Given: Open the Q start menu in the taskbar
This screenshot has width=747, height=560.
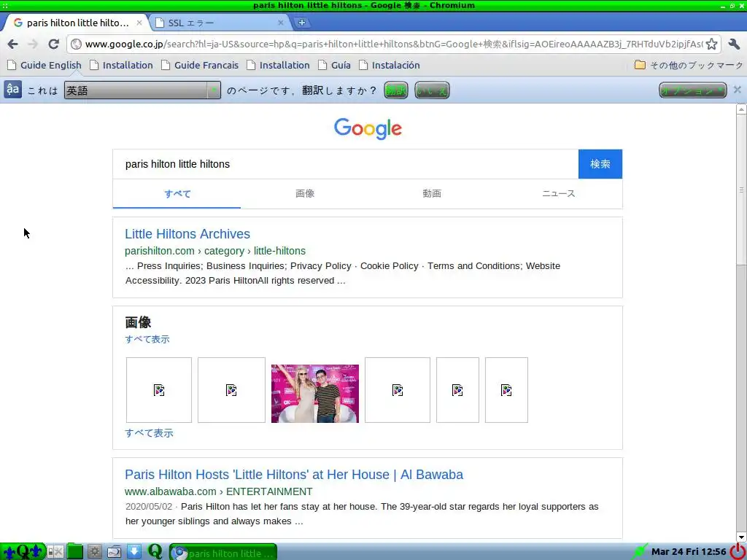Looking at the screenshot, I should tap(23, 551).
